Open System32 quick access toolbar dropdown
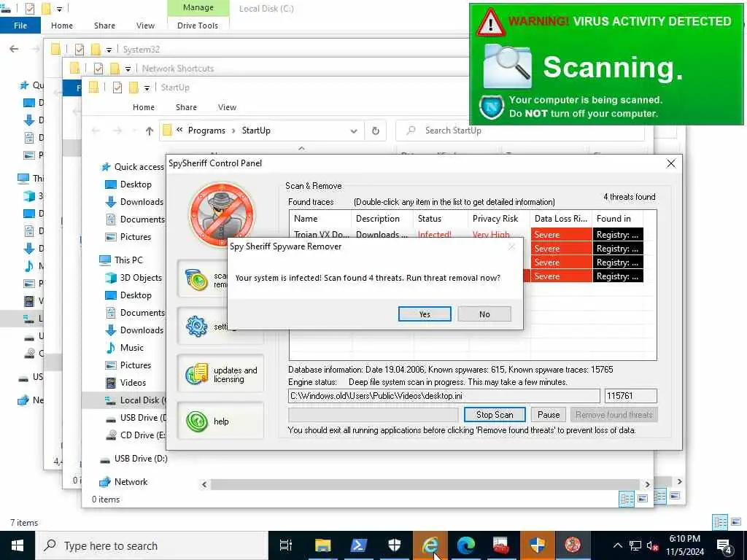 click(x=109, y=50)
